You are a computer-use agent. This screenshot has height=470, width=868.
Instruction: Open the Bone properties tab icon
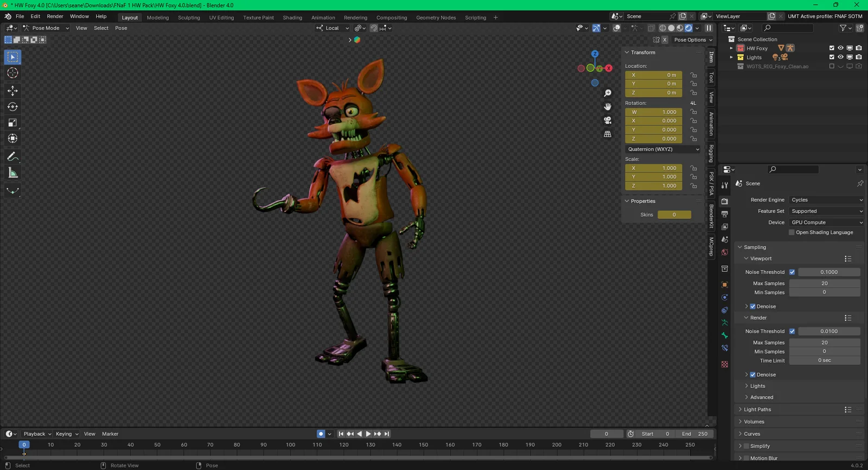(725, 336)
